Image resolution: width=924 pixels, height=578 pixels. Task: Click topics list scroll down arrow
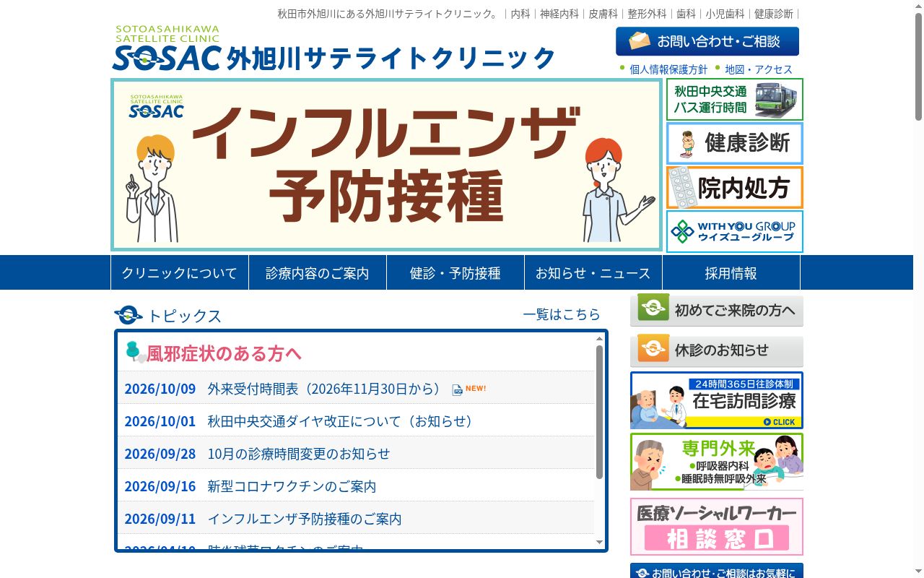[599, 543]
